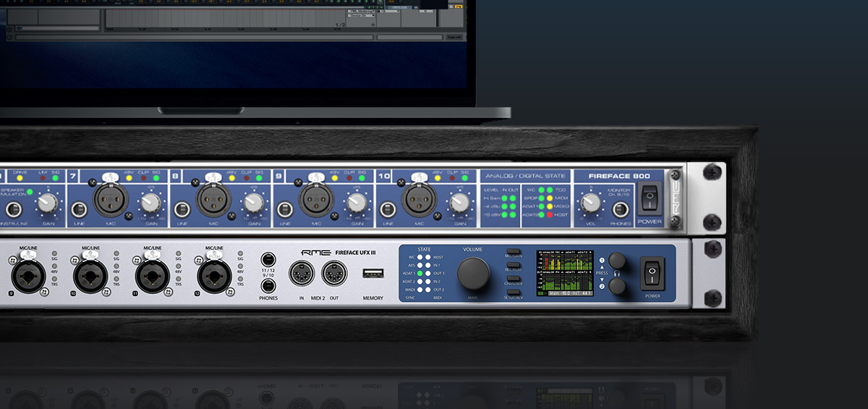Click channel 8 XLR MIC input
The height and width of the screenshot is (409, 868).
pyautogui.click(x=213, y=198)
